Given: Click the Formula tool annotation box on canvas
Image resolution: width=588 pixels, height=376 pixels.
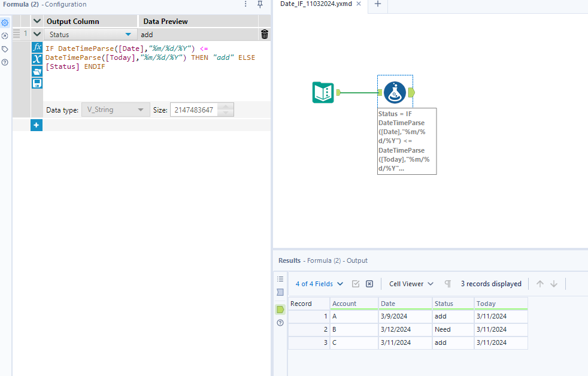Looking at the screenshot, I should (x=407, y=141).
